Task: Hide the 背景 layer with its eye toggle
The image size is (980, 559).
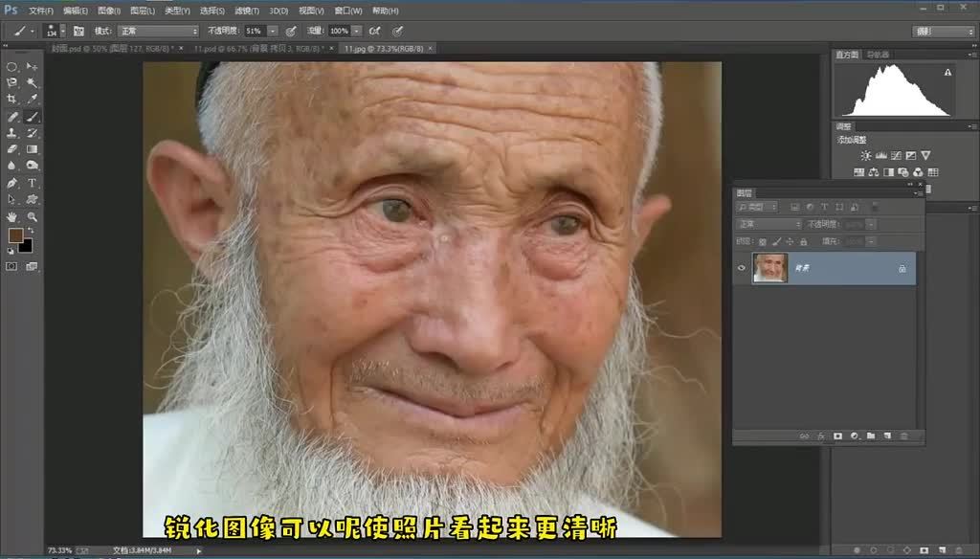Action: 744,267
